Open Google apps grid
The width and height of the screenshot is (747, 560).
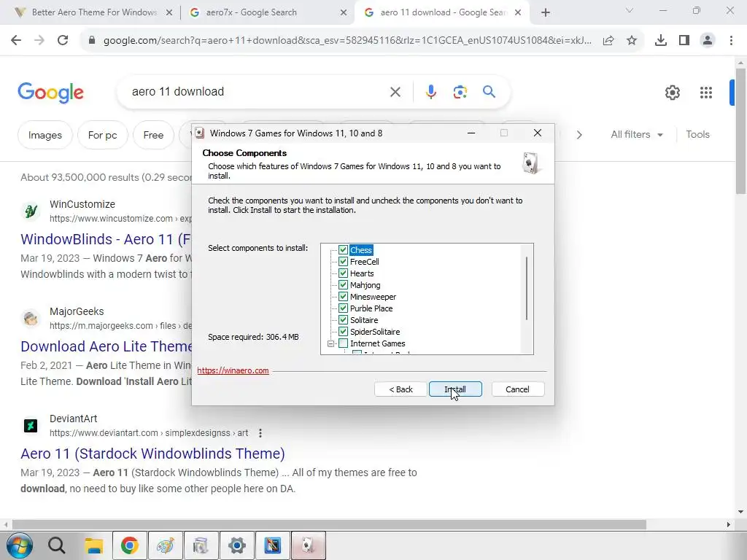[706, 93]
